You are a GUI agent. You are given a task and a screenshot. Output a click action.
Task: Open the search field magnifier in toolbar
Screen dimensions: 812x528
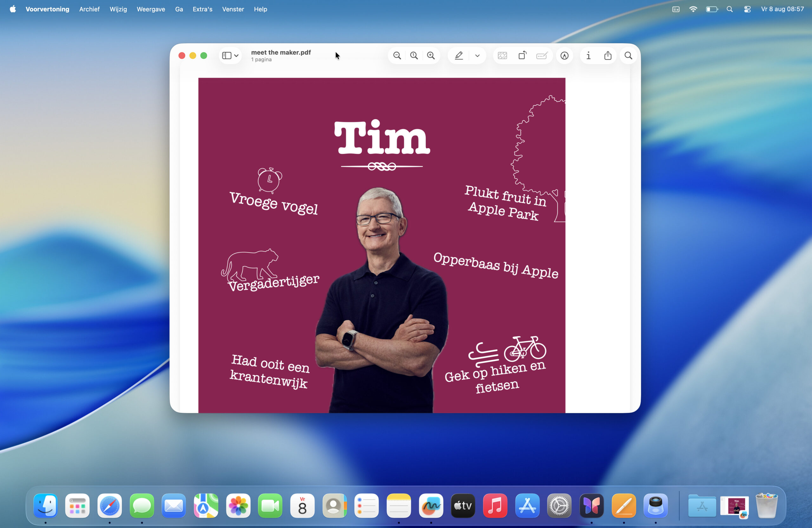[x=628, y=55]
